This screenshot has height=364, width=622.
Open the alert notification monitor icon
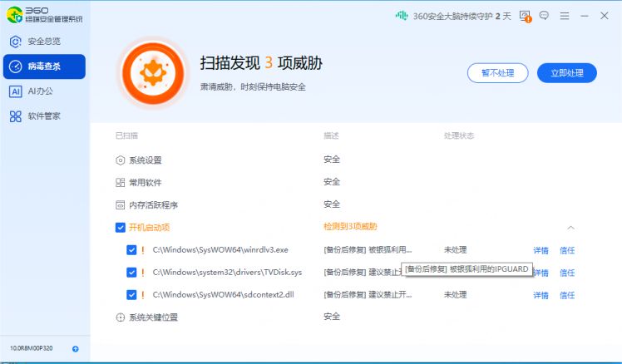[x=526, y=17]
